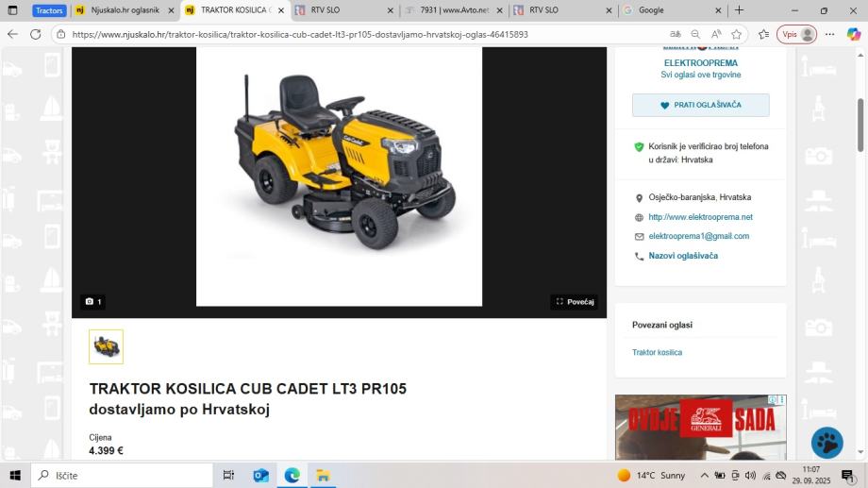Open volume control speaker icon
868x488 pixels.
point(750,476)
